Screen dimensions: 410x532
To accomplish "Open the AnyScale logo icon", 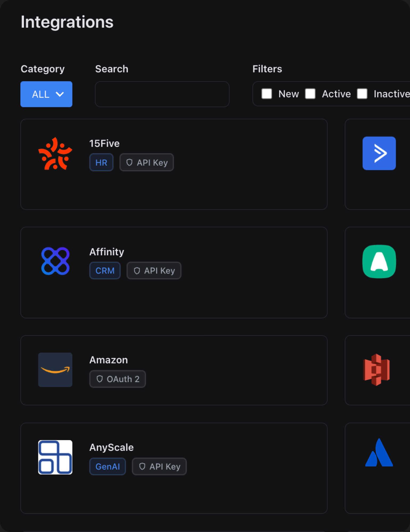I will [55, 457].
